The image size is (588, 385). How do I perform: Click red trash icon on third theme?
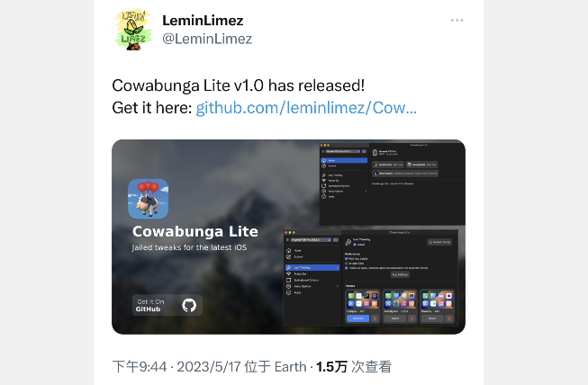tap(448, 318)
